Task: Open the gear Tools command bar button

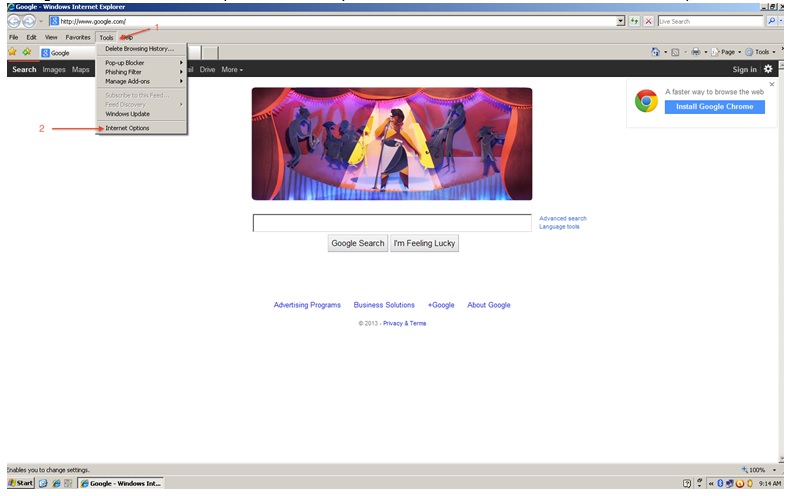Action: tap(760, 52)
